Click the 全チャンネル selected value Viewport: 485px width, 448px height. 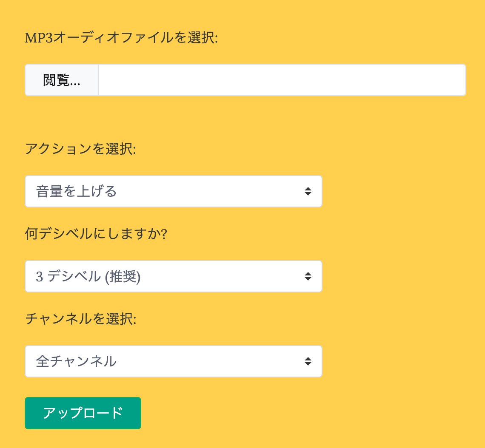[77, 361]
